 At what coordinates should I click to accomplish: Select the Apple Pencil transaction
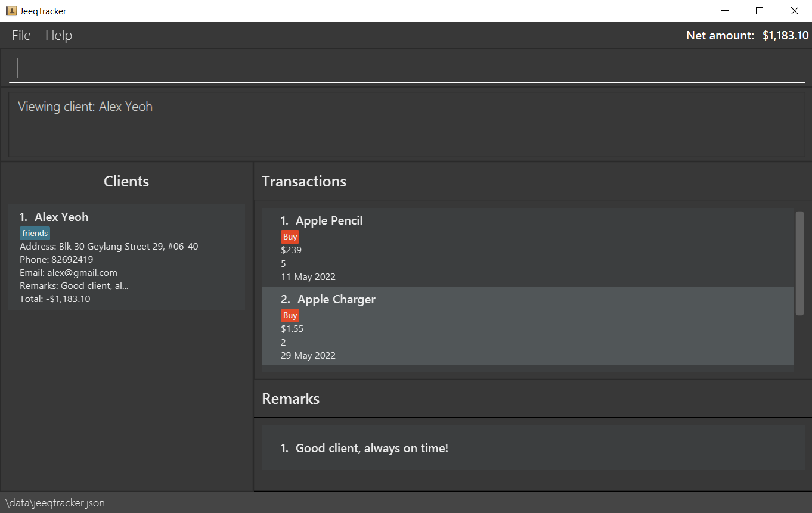tap(528, 247)
